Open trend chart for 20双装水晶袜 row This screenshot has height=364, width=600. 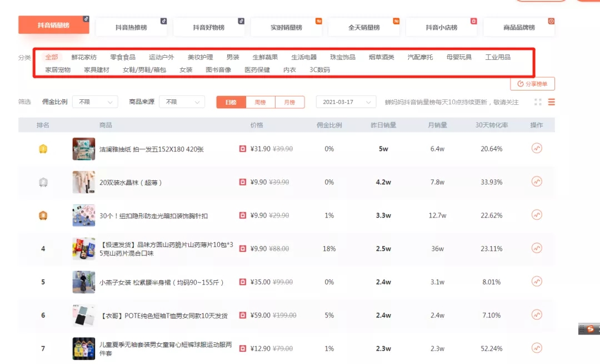[537, 181]
